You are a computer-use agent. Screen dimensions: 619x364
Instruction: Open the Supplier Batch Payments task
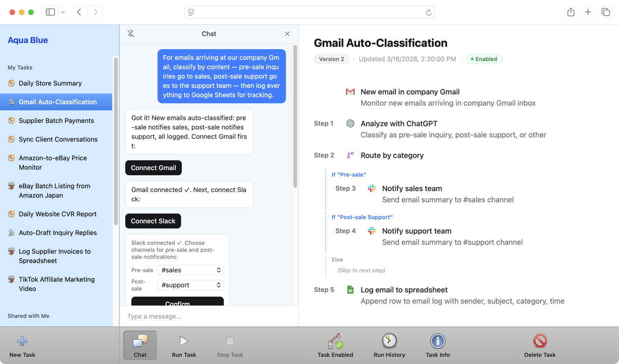pyautogui.click(x=56, y=121)
